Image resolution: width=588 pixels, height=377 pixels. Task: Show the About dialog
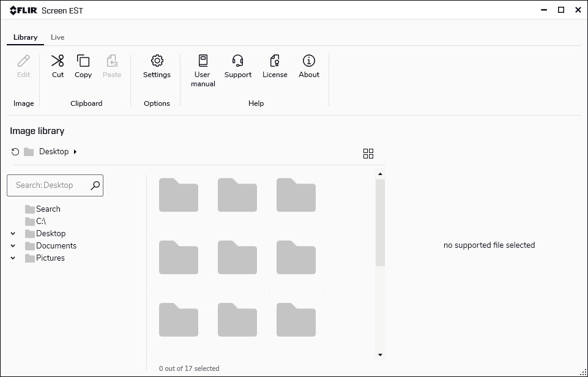(309, 61)
